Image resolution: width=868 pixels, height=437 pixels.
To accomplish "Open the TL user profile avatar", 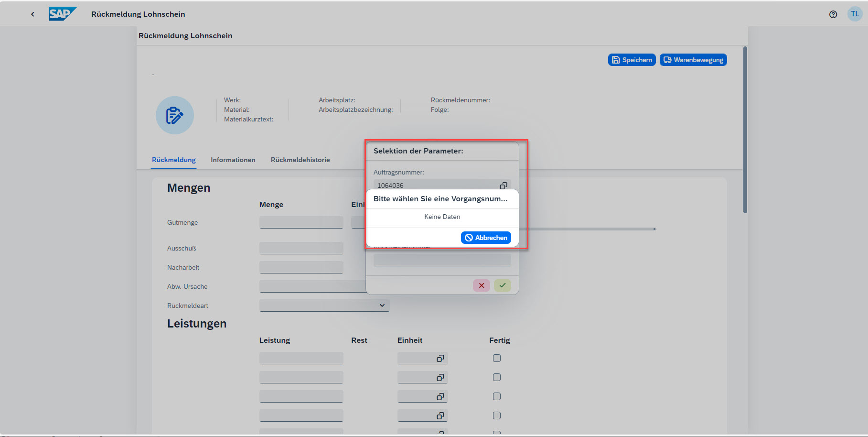I will pyautogui.click(x=855, y=14).
